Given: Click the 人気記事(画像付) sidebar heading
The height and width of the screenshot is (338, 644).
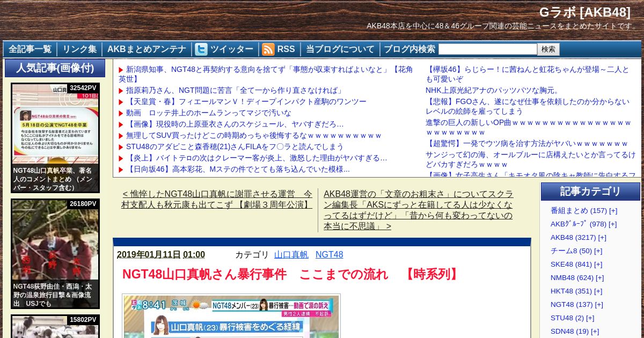Looking at the screenshot, I should (55, 68).
